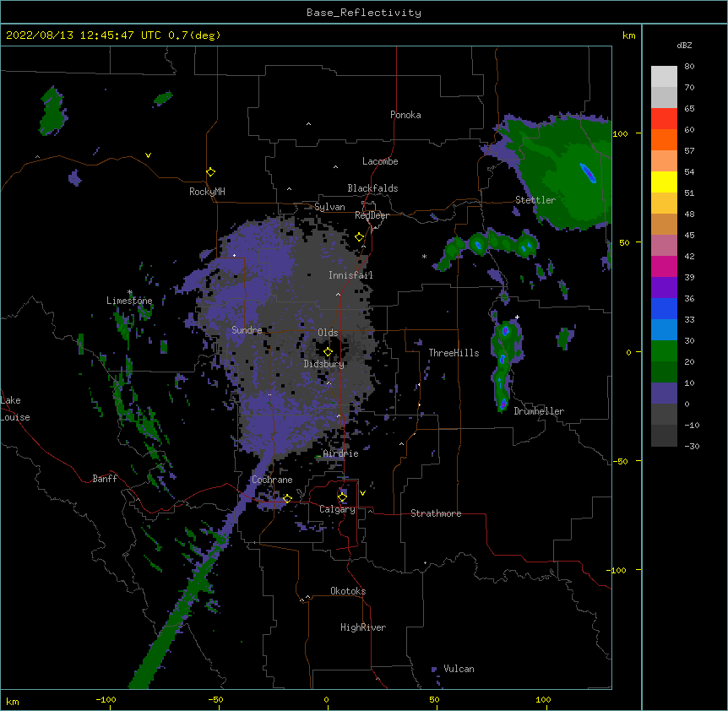Viewport: 728px width, 711px height.
Task: Click the Banff label
Action: pos(105,479)
